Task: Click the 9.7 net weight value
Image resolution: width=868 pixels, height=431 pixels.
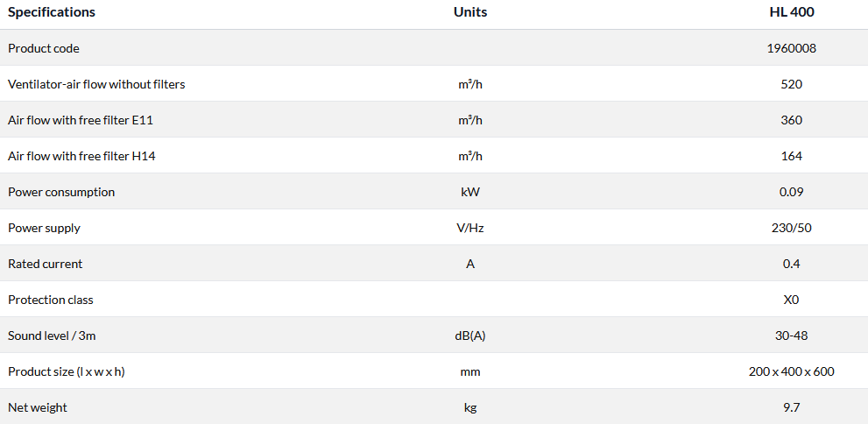Action: (x=791, y=407)
